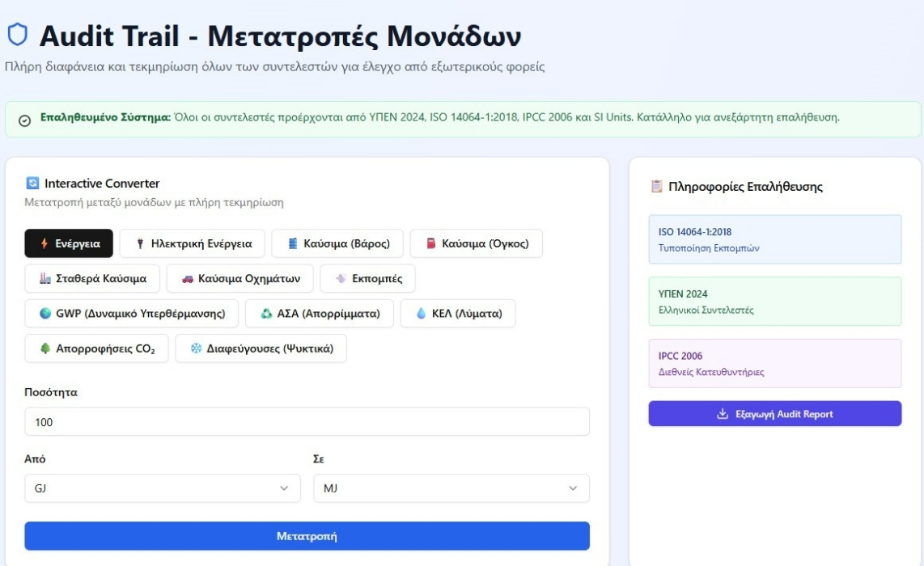Click the Εξαγωγή Audit Report button

775,413
